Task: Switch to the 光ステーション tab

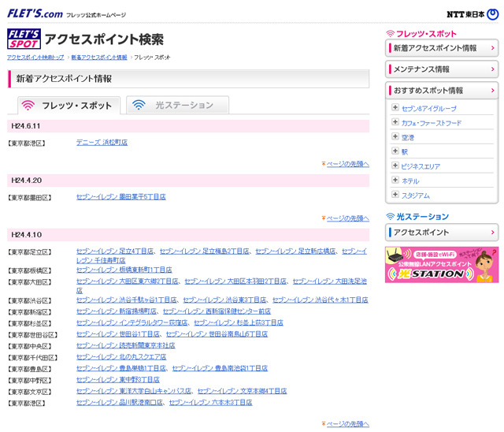Action: click(x=177, y=105)
